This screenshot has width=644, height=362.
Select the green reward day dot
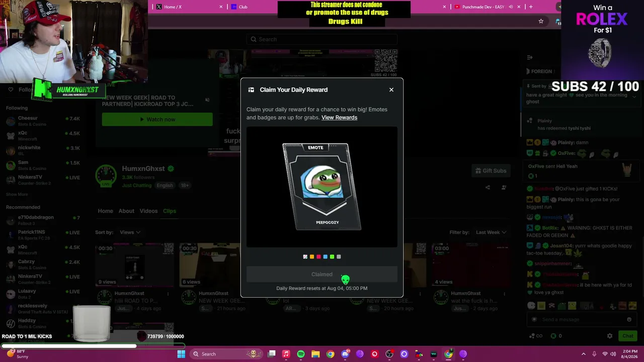pos(332,257)
